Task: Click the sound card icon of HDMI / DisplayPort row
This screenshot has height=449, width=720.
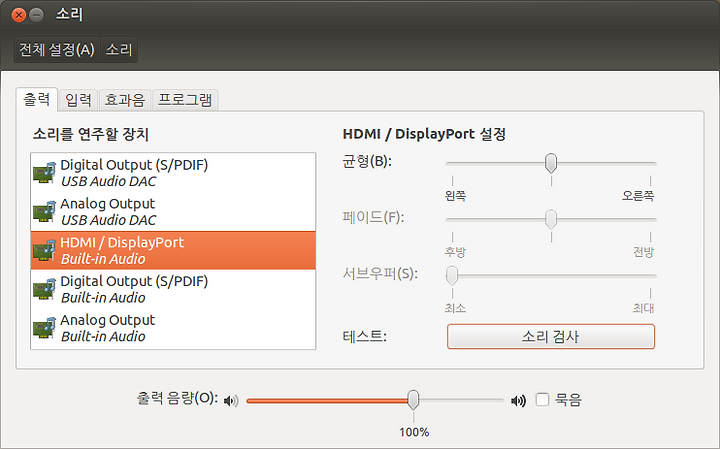Action: click(x=45, y=251)
